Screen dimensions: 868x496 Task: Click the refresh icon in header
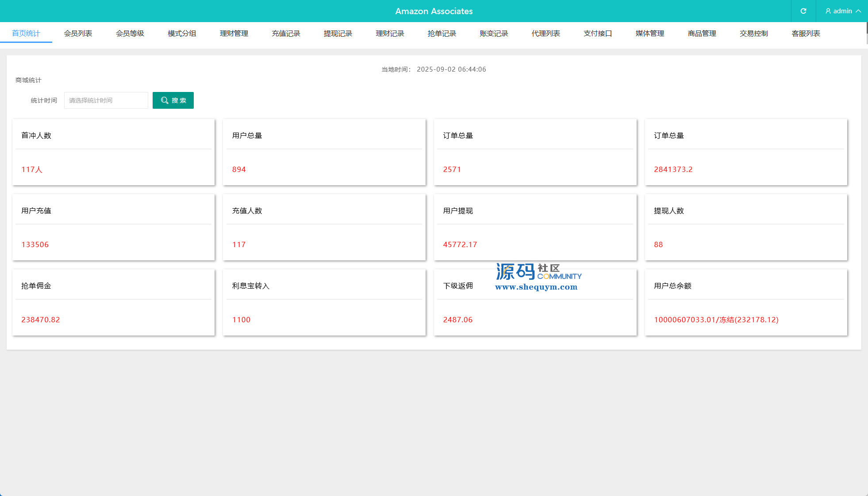coord(803,11)
